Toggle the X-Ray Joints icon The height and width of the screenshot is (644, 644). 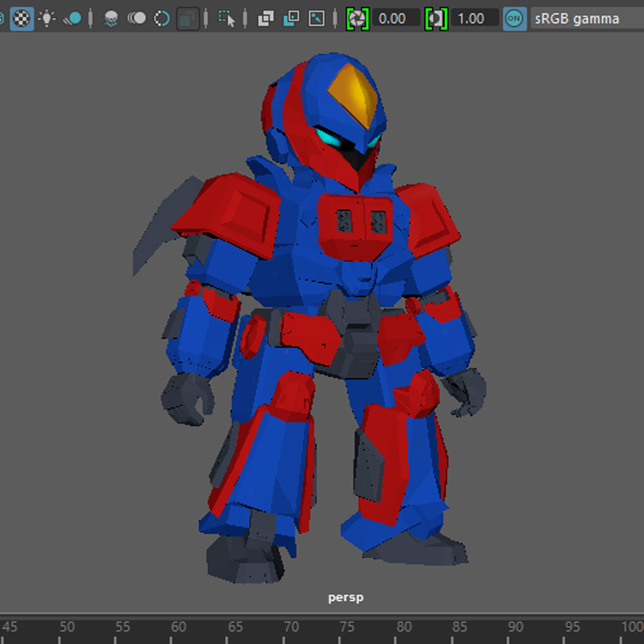coord(316,18)
